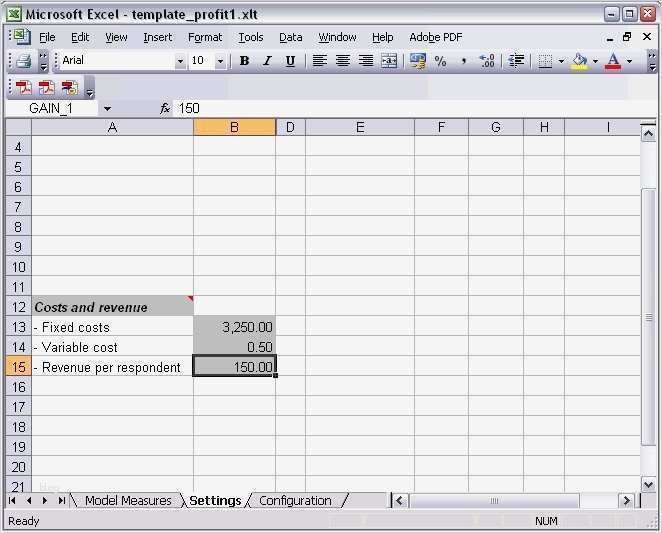662x533 pixels.
Task: Align cell text right
Action: (366, 61)
